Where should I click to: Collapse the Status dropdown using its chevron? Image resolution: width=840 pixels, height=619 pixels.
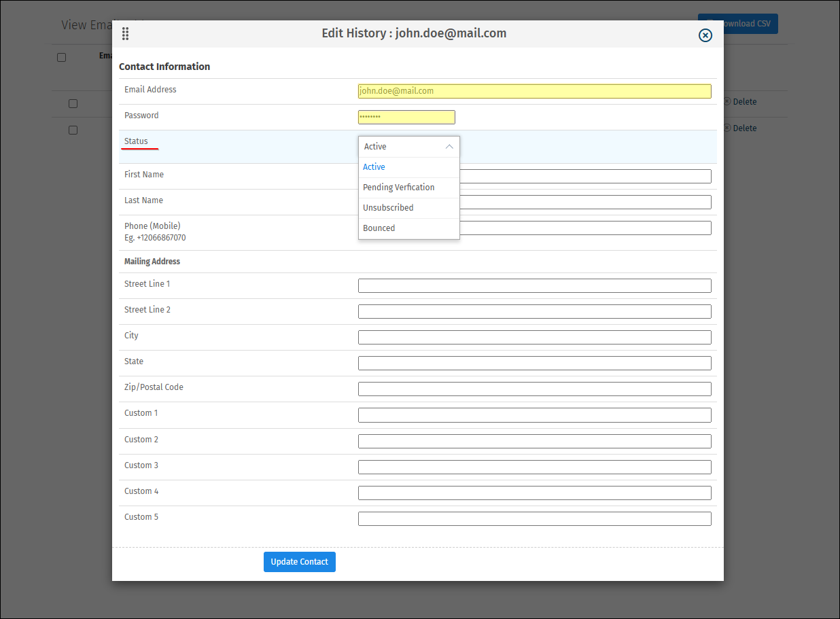click(449, 146)
